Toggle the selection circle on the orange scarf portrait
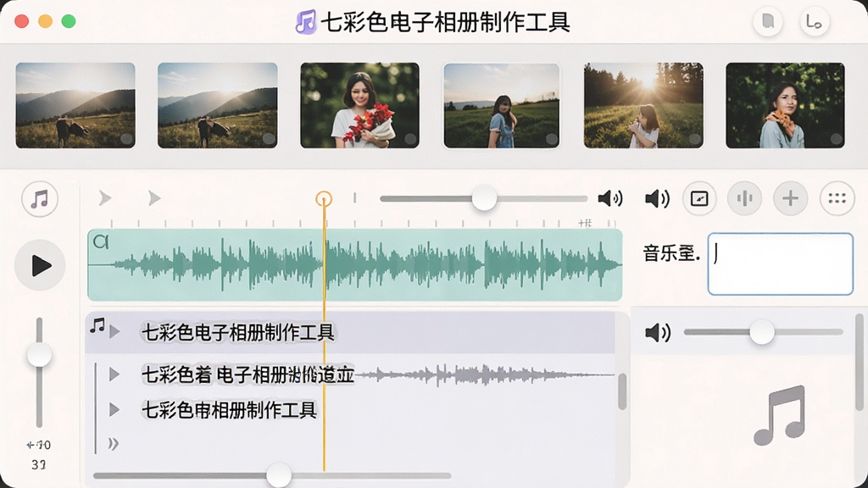868x488 pixels. 836,139
